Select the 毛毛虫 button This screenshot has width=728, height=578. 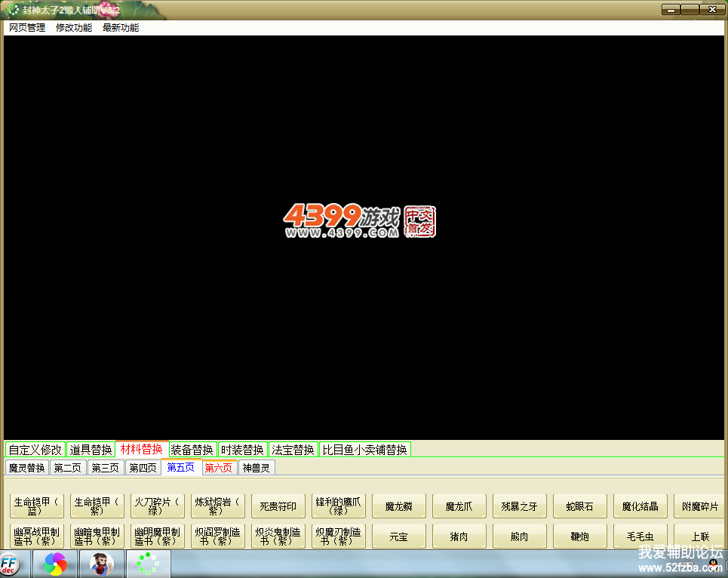click(x=640, y=536)
